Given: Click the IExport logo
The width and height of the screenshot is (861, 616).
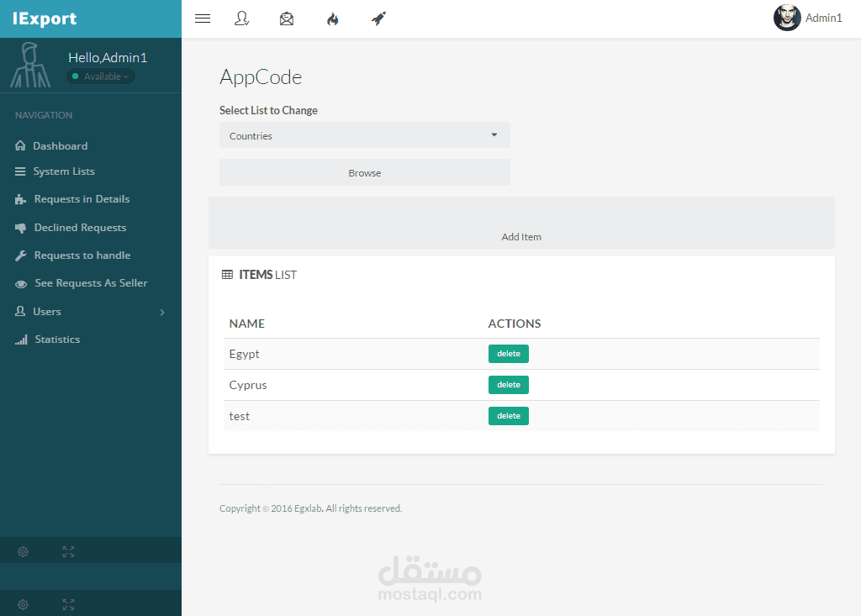Looking at the screenshot, I should click(45, 18).
